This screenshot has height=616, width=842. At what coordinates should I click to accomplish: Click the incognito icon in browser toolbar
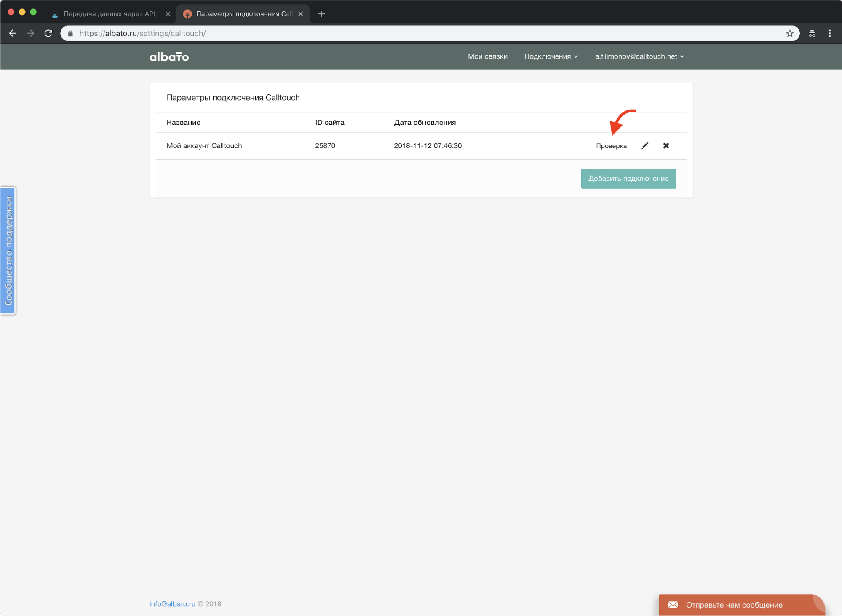[812, 33]
